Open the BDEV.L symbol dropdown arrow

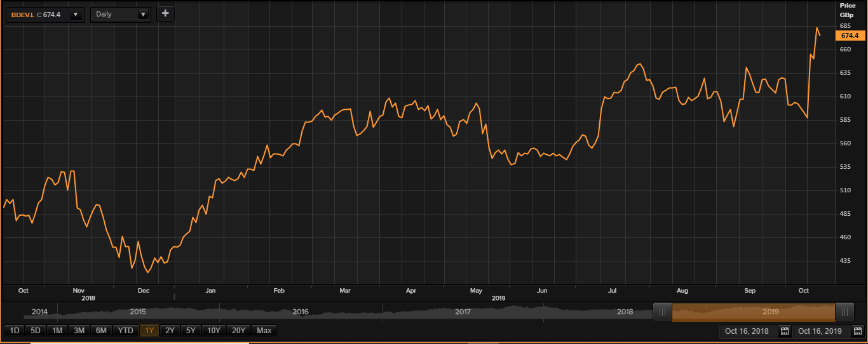[x=76, y=14]
